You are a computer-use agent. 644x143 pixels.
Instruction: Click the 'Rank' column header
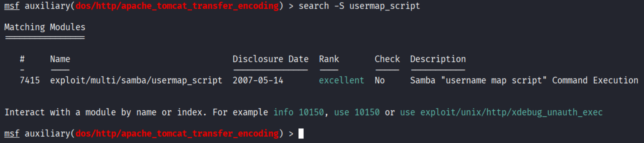[x=329, y=59]
